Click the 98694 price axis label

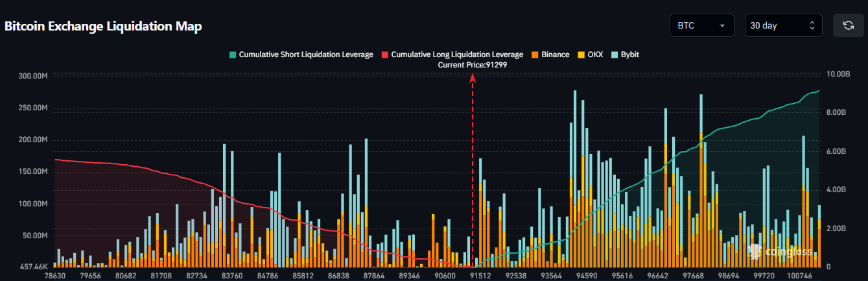coord(730,276)
